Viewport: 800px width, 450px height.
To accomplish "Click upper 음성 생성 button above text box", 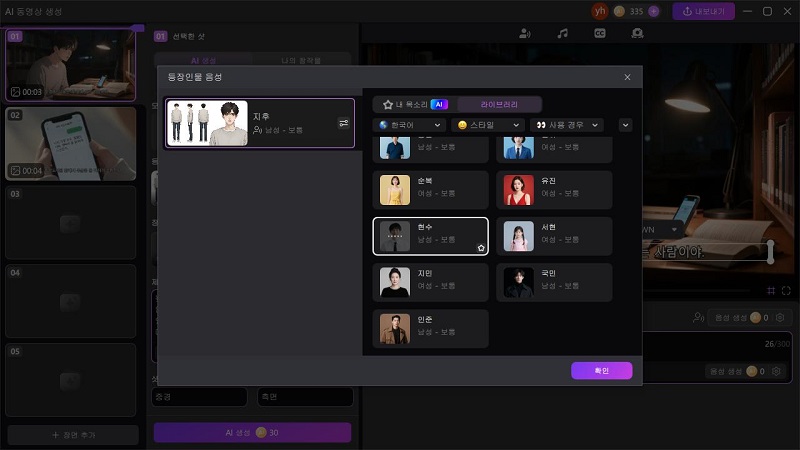I will point(741,317).
